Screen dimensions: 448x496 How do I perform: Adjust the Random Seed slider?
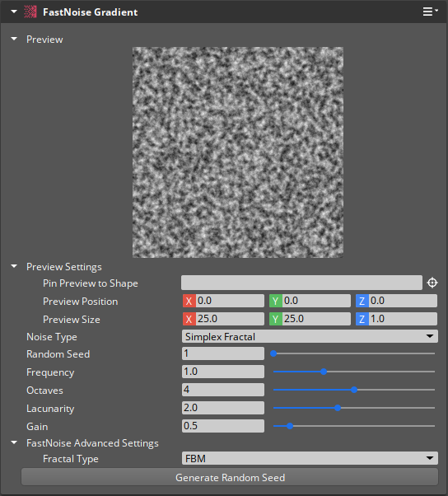[273, 353]
